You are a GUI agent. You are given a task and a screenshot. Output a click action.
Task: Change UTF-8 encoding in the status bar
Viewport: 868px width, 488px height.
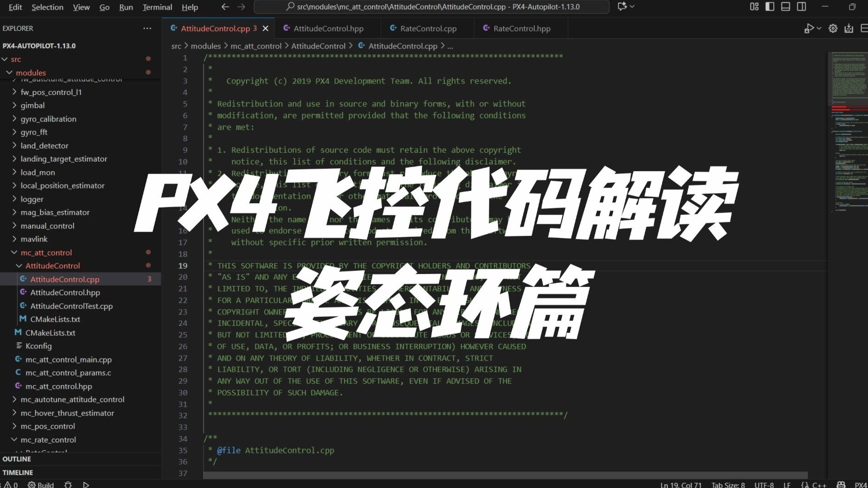(x=764, y=484)
